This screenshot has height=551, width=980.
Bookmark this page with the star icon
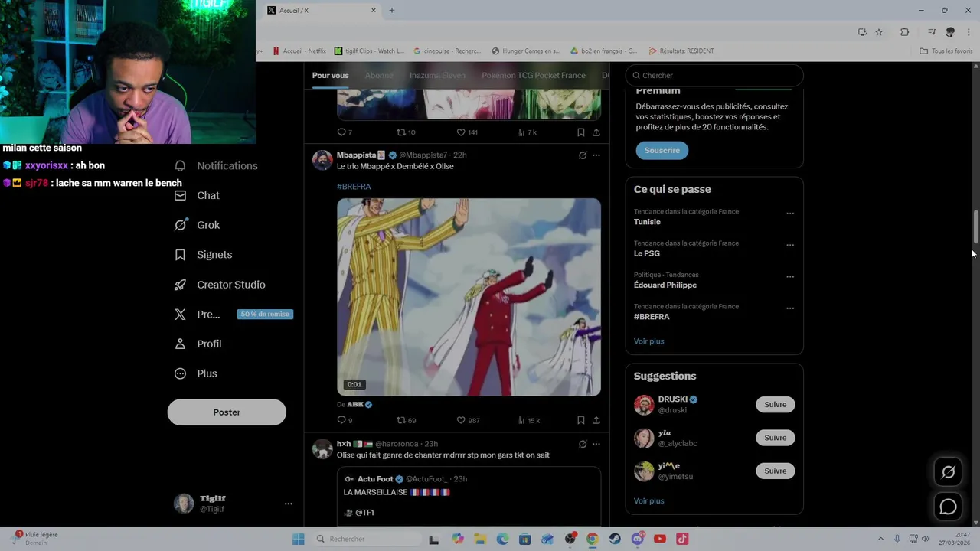pyautogui.click(x=879, y=32)
